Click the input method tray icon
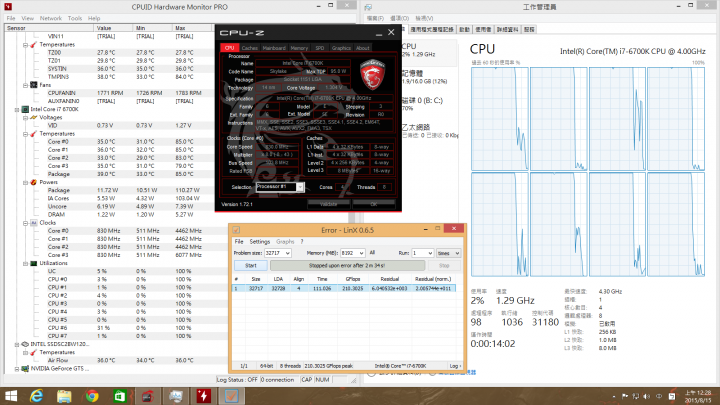The height and width of the screenshot is (405, 720). [x=672, y=396]
